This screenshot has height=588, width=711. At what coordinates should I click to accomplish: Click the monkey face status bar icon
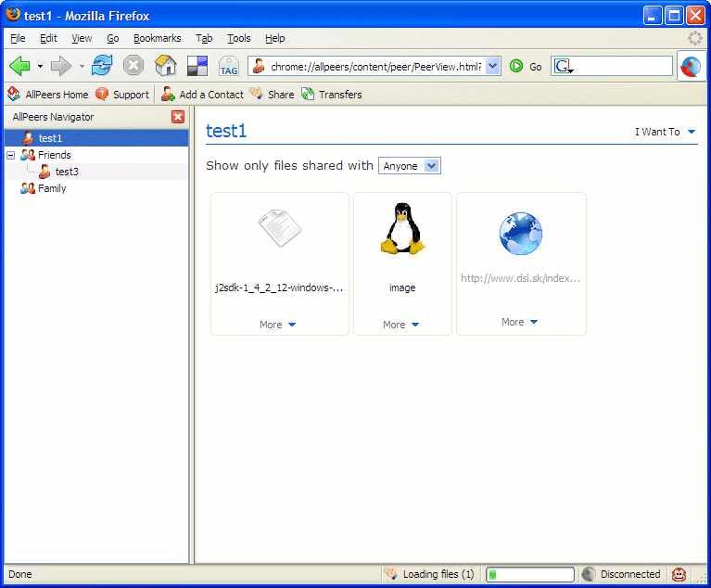(x=679, y=574)
